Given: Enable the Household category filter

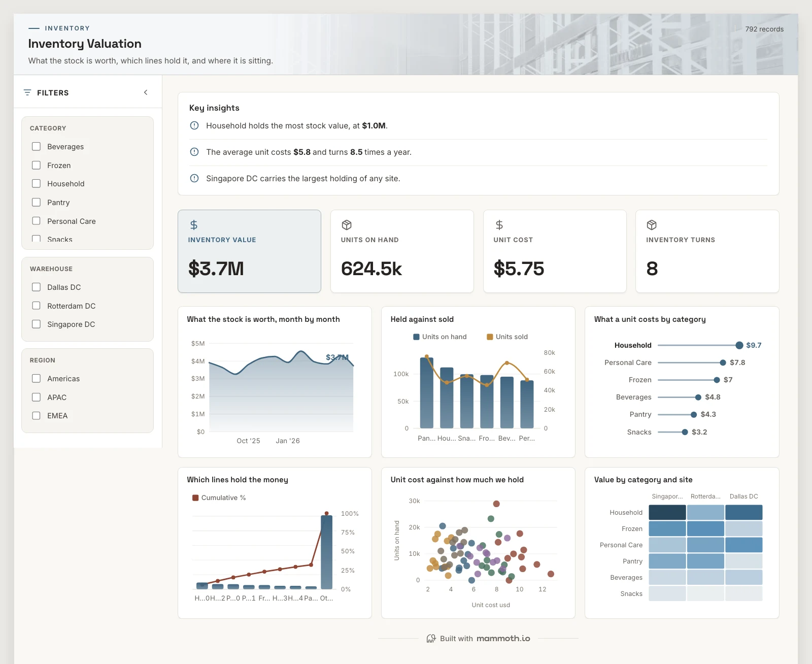Looking at the screenshot, I should 36,183.
